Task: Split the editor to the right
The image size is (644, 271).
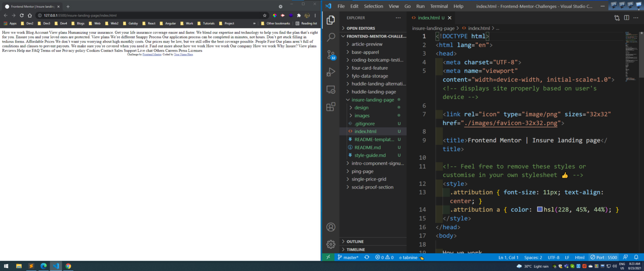Action: (627, 18)
